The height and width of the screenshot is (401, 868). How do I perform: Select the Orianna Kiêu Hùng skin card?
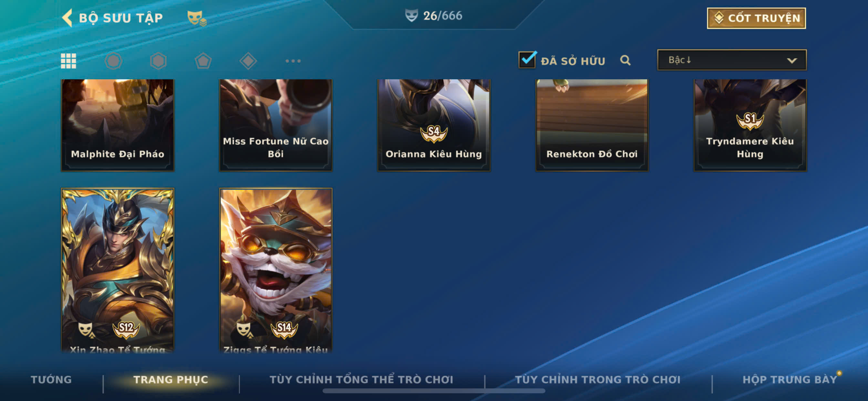434,125
